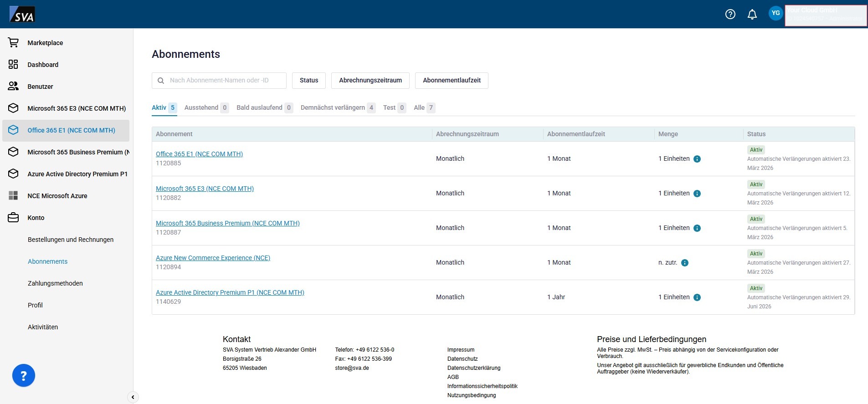Click the SVA logo
This screenshot has height=404, width=868.
22,14
